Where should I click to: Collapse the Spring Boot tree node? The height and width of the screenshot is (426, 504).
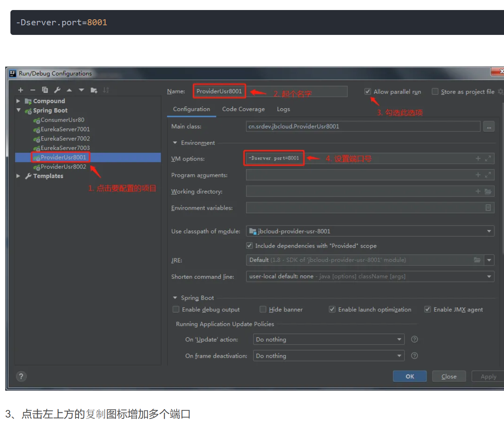click(18, 110)
